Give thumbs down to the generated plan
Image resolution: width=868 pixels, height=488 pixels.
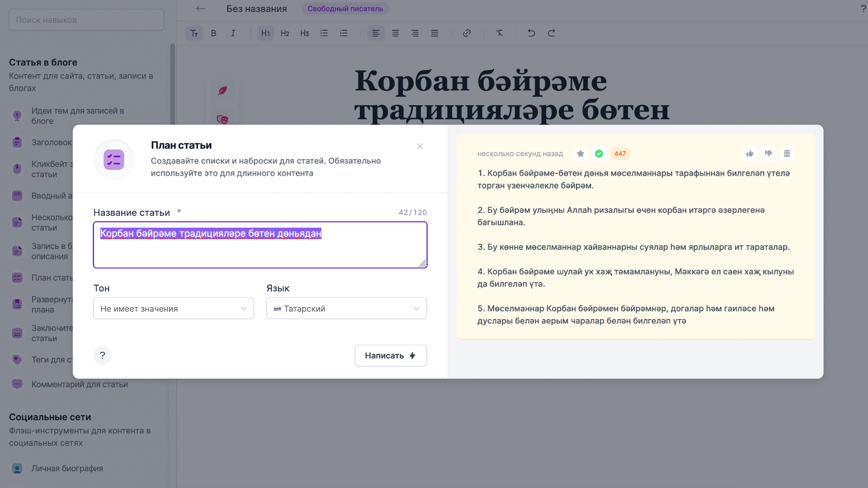click(x=769, y=154)
